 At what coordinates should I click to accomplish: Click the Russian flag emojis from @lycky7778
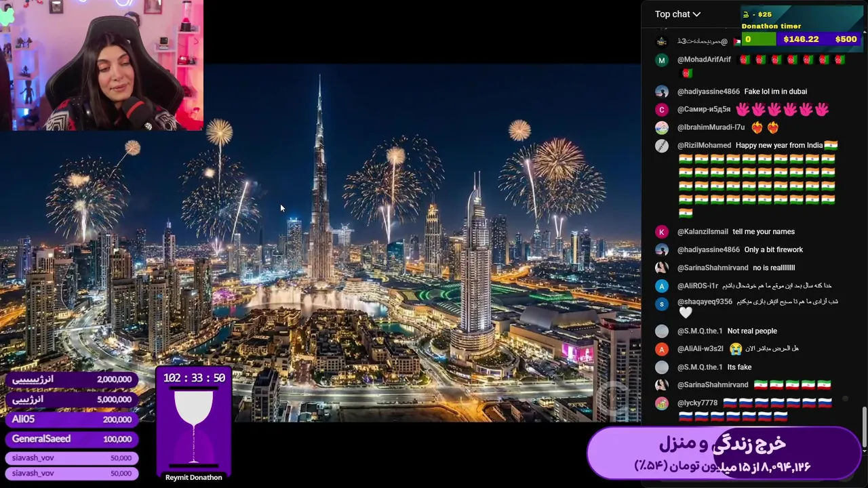(755, 409)
